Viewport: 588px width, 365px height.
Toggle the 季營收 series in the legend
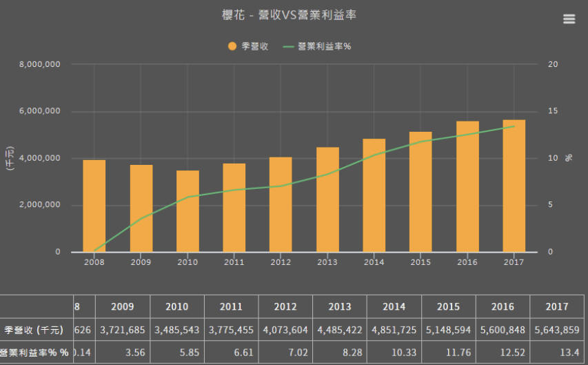248,46
